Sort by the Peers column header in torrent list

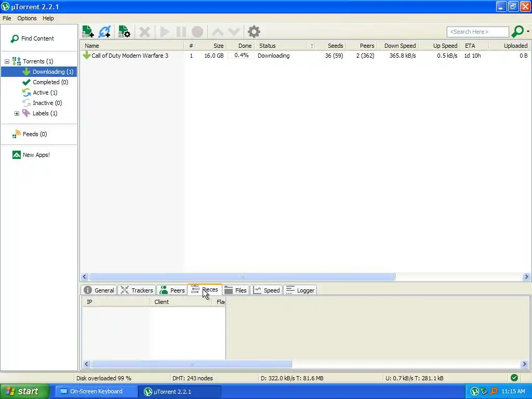coord(361,46)
